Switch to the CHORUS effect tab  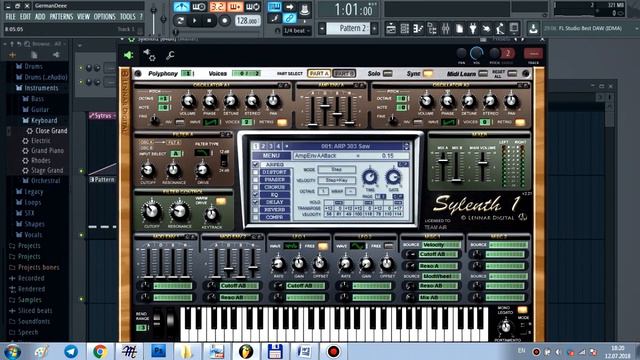tap(275, 187)
